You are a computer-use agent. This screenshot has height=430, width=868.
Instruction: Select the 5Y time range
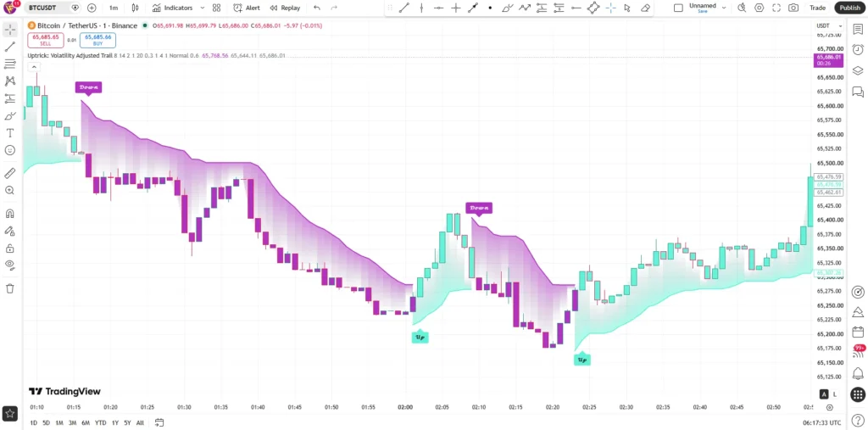point(127,423)
